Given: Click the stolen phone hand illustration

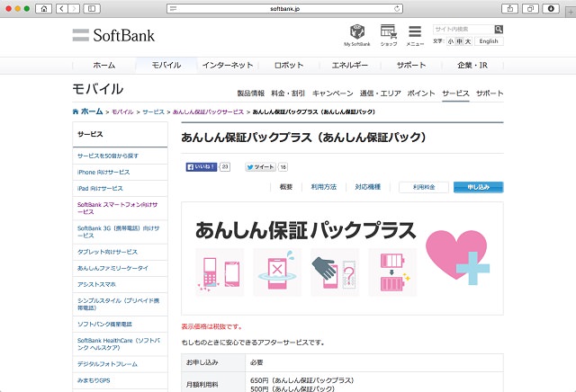Looking at the screenshot, I should coord(335,272).
